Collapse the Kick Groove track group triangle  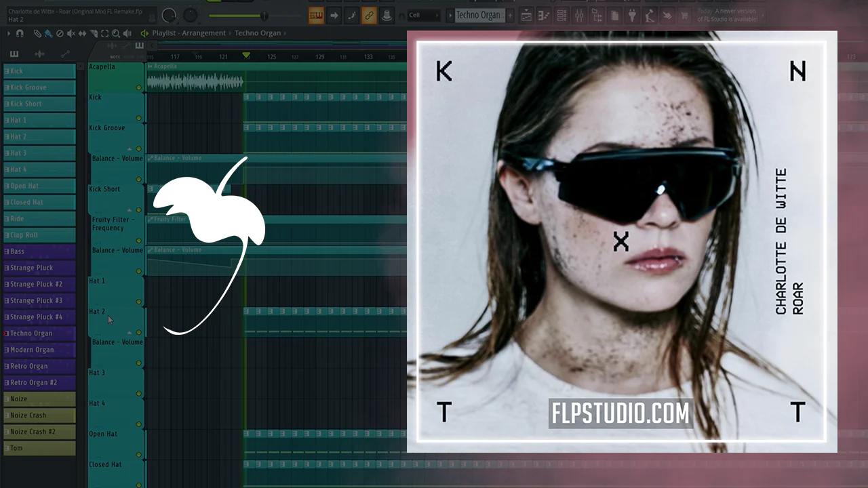[129, 148]
